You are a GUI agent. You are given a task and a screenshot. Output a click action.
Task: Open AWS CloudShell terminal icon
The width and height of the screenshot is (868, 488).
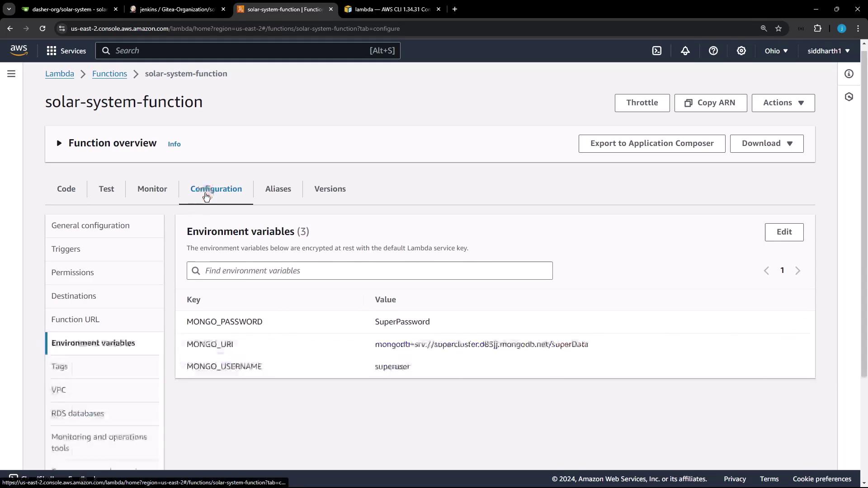pos(657,51)
